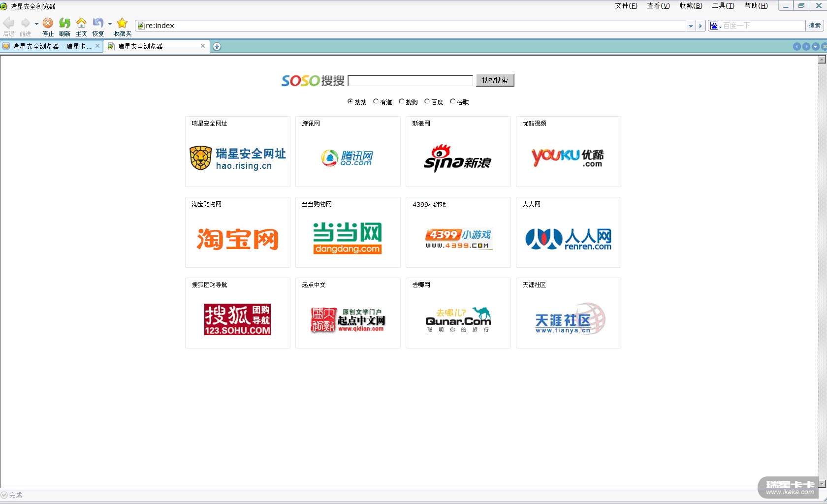Viewport: 827px width, 504px height.
Task: Click the 起点中文 title link
Action: pos(314,285)
